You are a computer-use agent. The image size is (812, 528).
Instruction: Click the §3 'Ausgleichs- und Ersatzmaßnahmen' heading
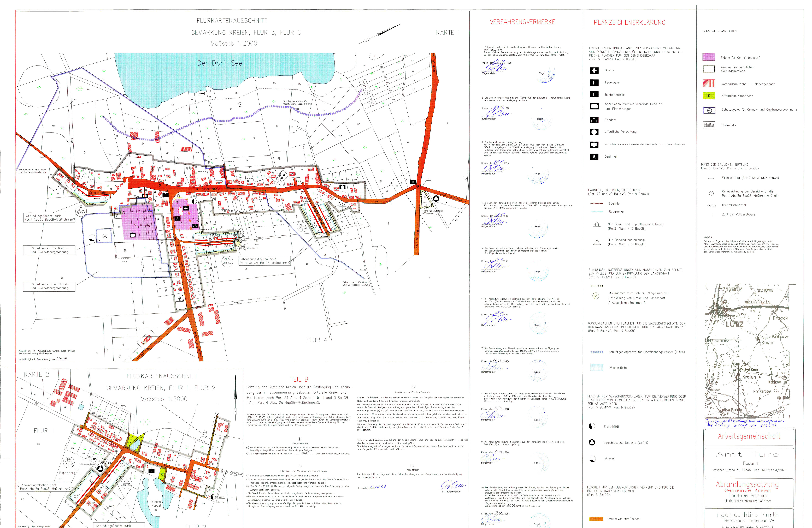412,392
